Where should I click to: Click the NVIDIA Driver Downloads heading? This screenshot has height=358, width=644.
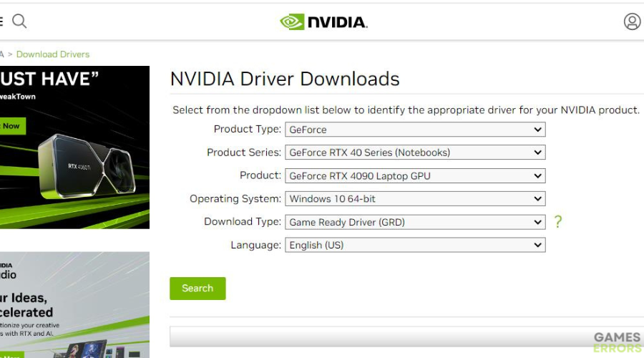pyautogui.click(x=285, y=79)
